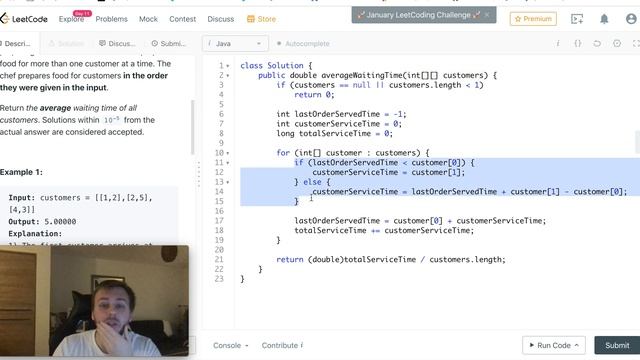Open the playground terminal icon
The height and width of the screenshot is (360, 640).
tap(577, 19)
